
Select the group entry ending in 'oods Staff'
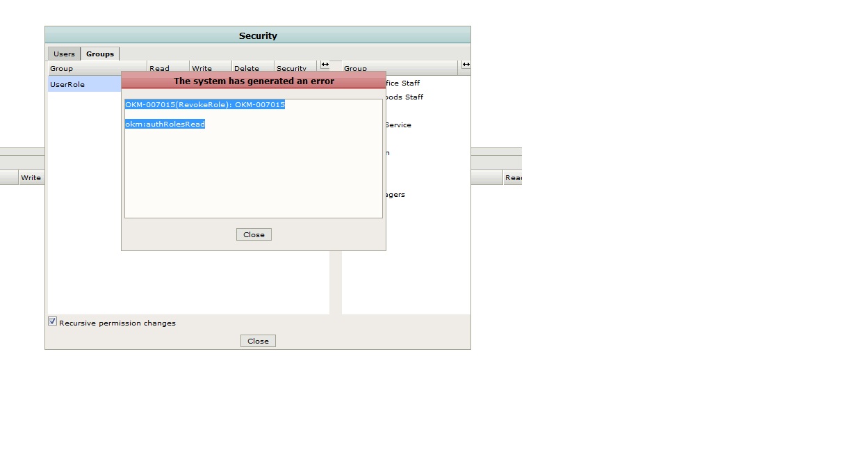click(x=404, y=97)
